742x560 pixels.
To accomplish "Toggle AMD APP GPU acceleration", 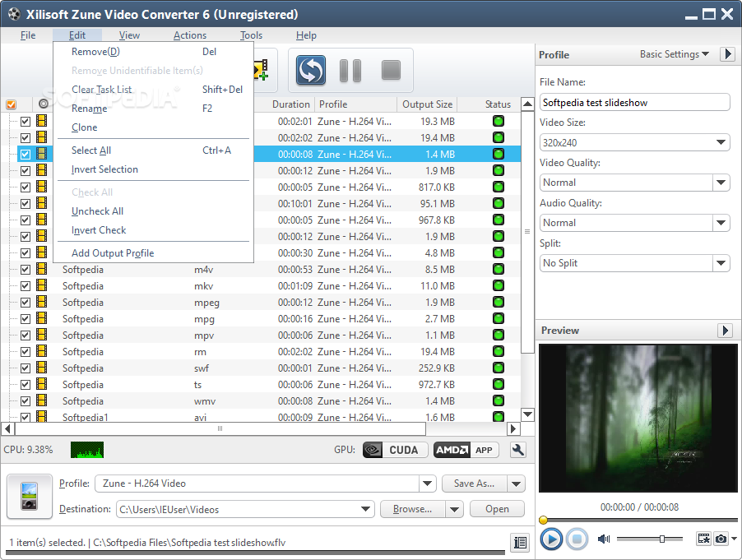I will coord(466,450).
